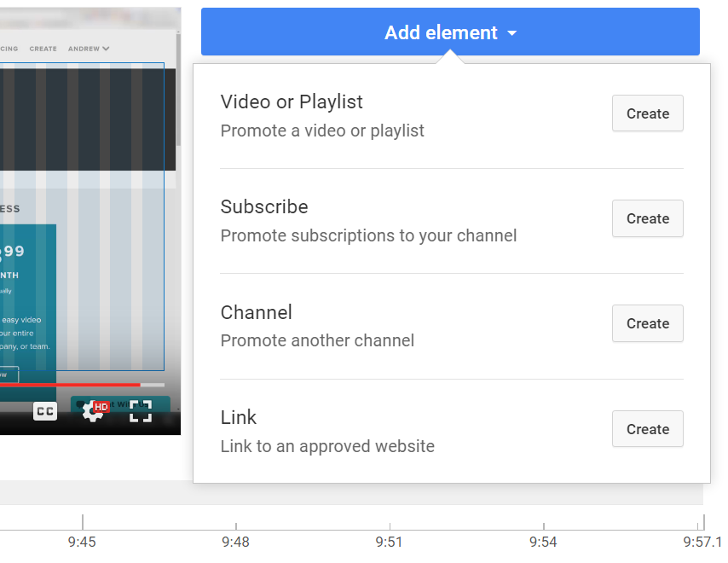Seek on the red video progress bar

(x=82, y=385)
